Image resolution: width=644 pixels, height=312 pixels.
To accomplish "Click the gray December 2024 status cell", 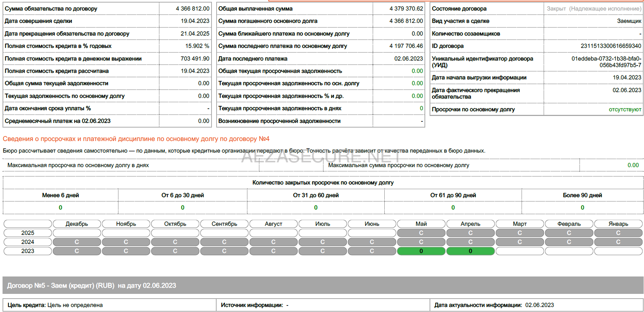I will pyautogui.click(x=77, y=242).
